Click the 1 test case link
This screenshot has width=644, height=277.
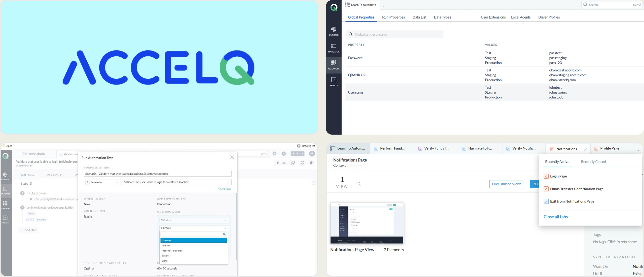click(224, 189)
